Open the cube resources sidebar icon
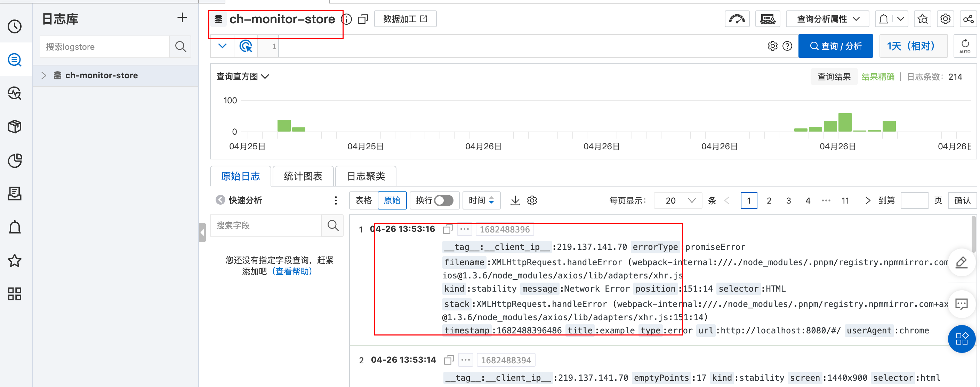980x387 pixels. click(15, 126)
